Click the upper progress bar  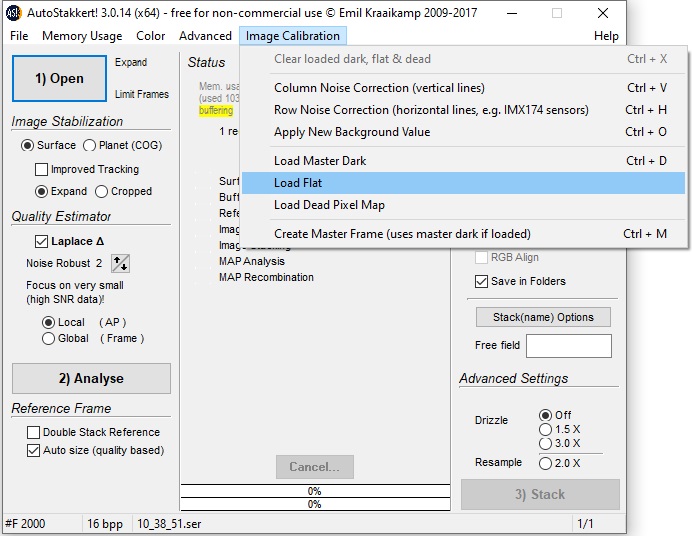point(314,491)
